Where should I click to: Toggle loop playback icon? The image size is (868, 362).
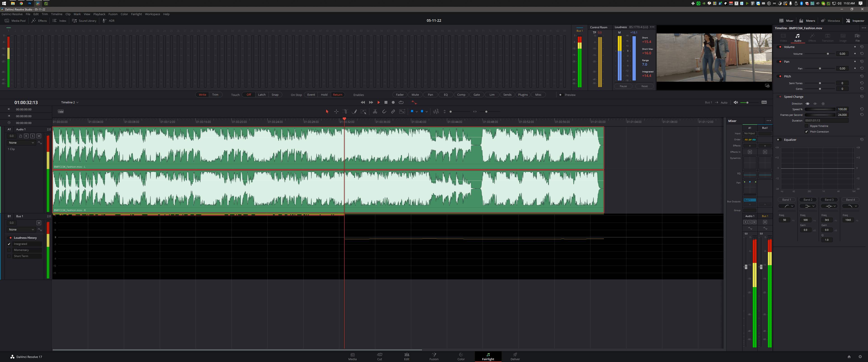pyautogui.click(x=401, y=102)
